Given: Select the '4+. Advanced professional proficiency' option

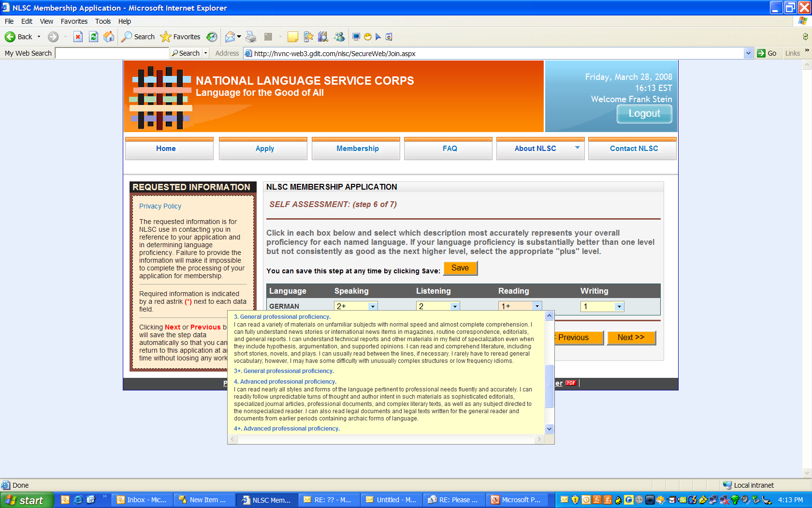Looking at the screenshot, I should [287, 429].
